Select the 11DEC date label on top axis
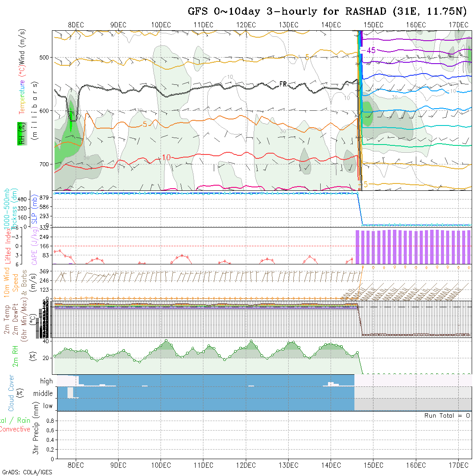The height and width of the screenshot is (476, 476). click(203, 25)
